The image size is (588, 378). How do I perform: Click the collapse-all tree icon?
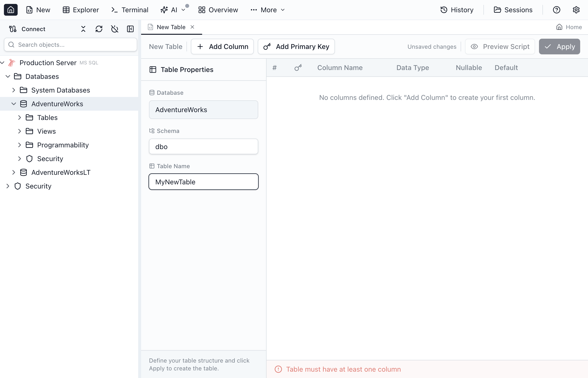point(83,29)
